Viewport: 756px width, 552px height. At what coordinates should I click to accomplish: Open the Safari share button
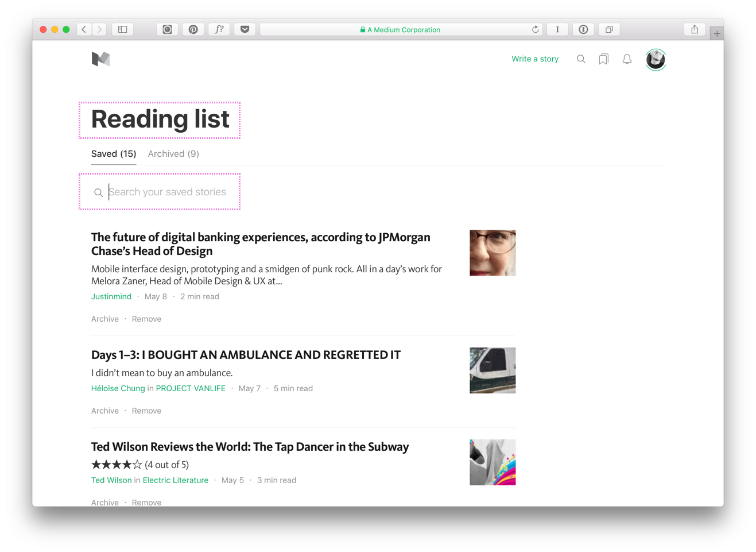pos(695,29)
